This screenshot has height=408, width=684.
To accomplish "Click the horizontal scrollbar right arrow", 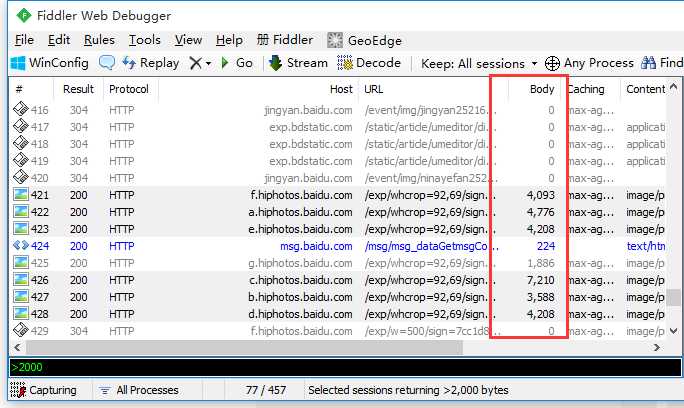I will [x=657, y=347].
